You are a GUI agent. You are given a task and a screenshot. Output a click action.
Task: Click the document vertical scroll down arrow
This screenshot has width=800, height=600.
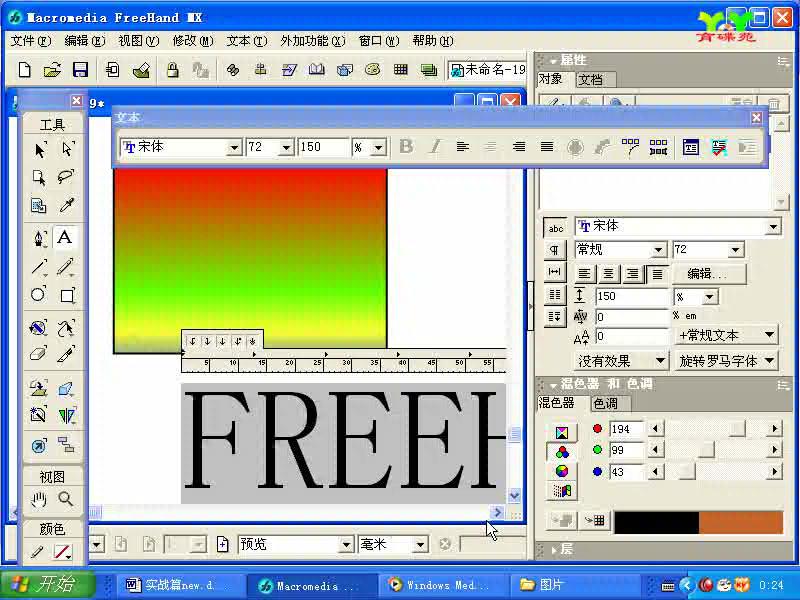pyautogui.click(x=514, y=494)
